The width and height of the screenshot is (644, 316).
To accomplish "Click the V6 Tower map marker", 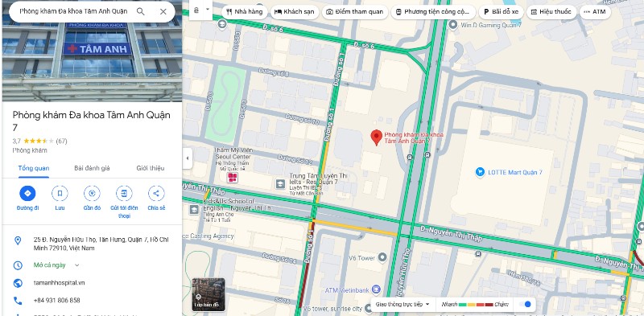I will [382, 257].
